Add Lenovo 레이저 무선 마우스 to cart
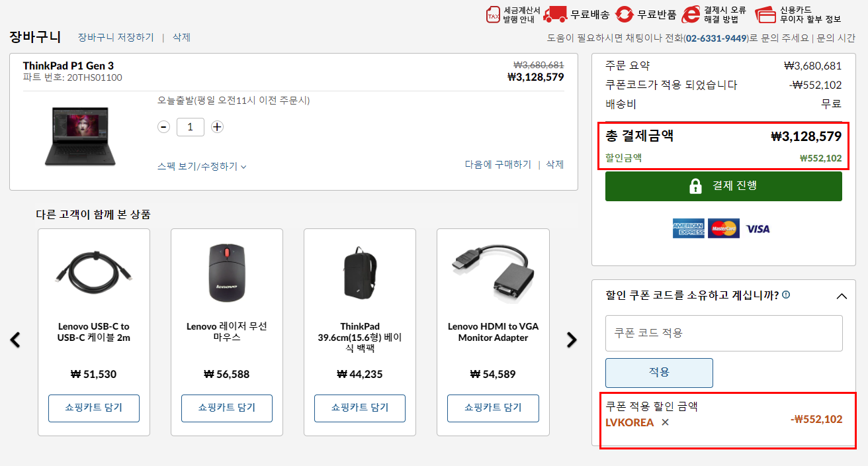 tap(227, 408)
